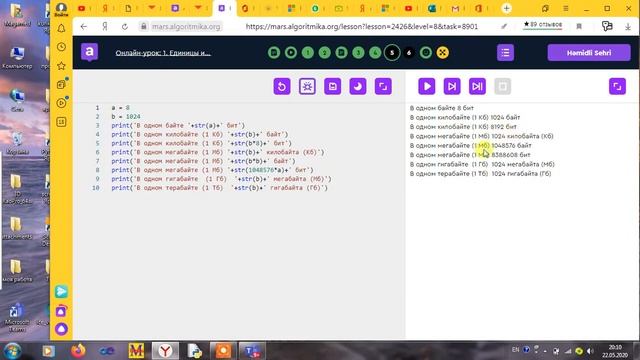Open the Компьютер desktop icon
The image size is (640, 360).
tap(17, 58)
